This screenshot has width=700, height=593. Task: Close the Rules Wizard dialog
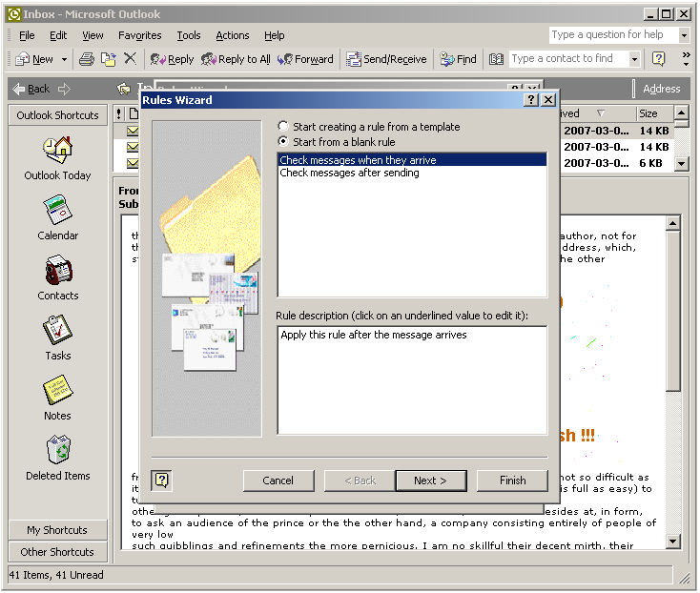(548, 100)
